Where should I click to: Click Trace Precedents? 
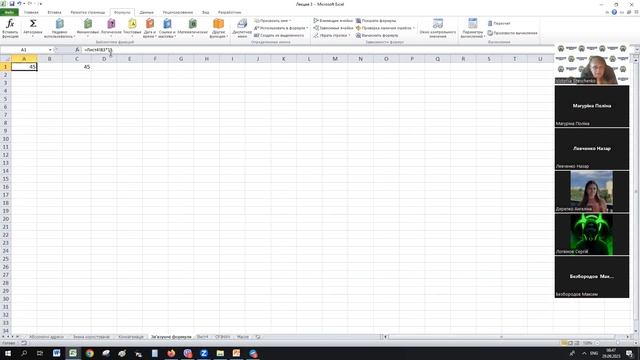pyautogui.click(x=333, y=20)
